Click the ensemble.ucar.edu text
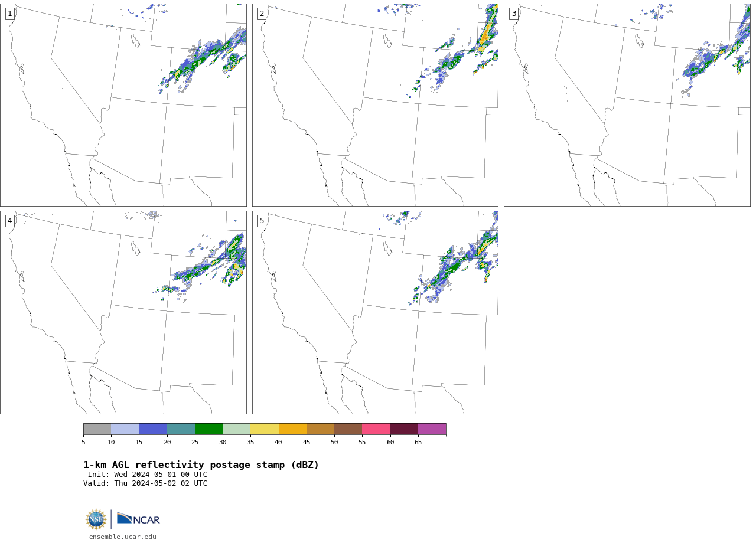 tap(123, 537)
